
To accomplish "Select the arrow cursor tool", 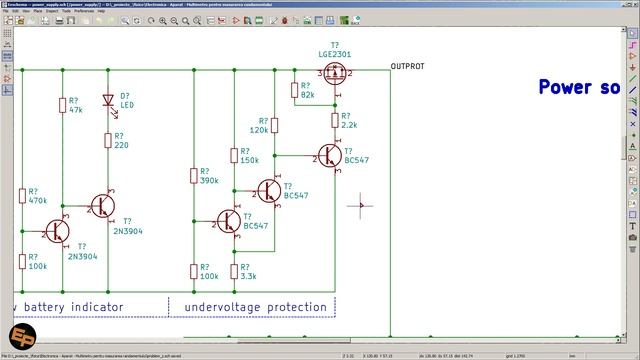I will click(633, 33).
